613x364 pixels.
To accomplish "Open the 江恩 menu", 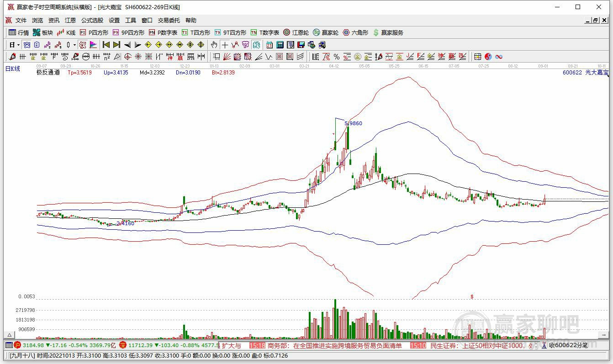I will pyautogui.click(x=70, y=21).
